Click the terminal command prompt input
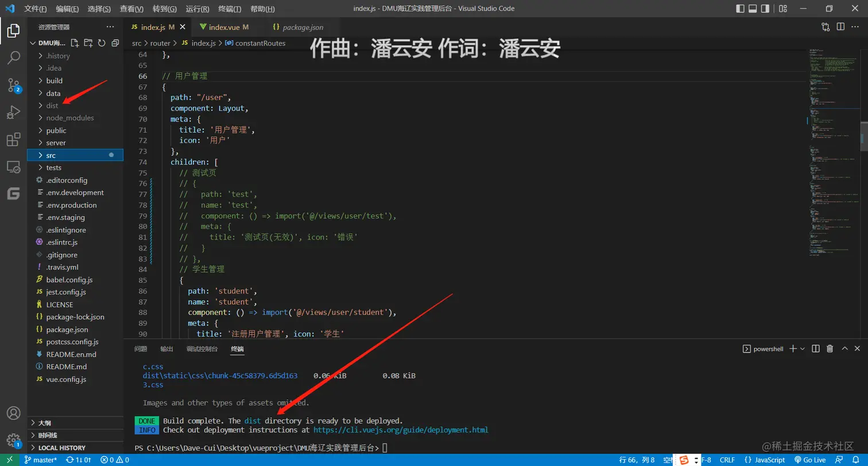Image resolution: width=868 pixels, height=466 pixels. coord(385,448)
